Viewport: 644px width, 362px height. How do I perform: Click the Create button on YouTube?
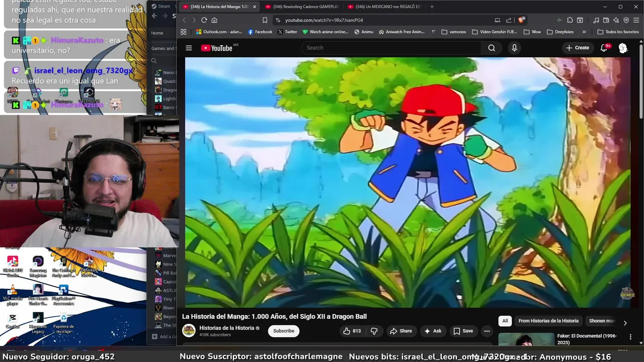click(x=577, y=48)
